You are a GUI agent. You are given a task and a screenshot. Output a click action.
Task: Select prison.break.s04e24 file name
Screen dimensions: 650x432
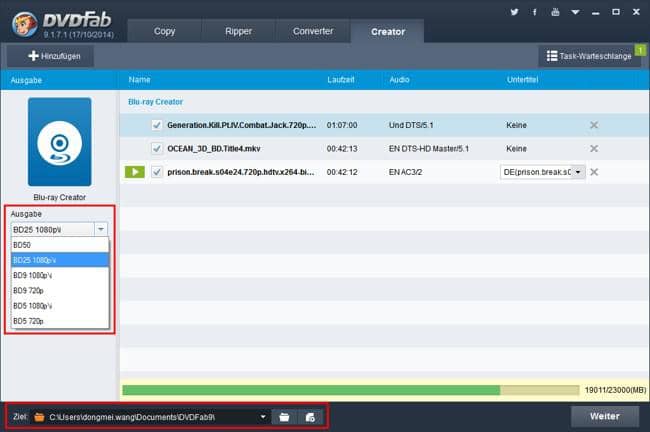click(x=241, y=172)
